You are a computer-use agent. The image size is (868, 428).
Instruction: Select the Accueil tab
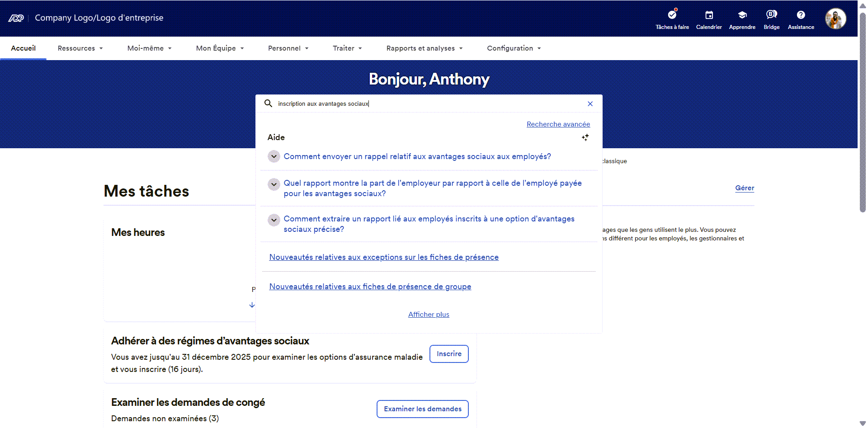[x=24, y=48]
